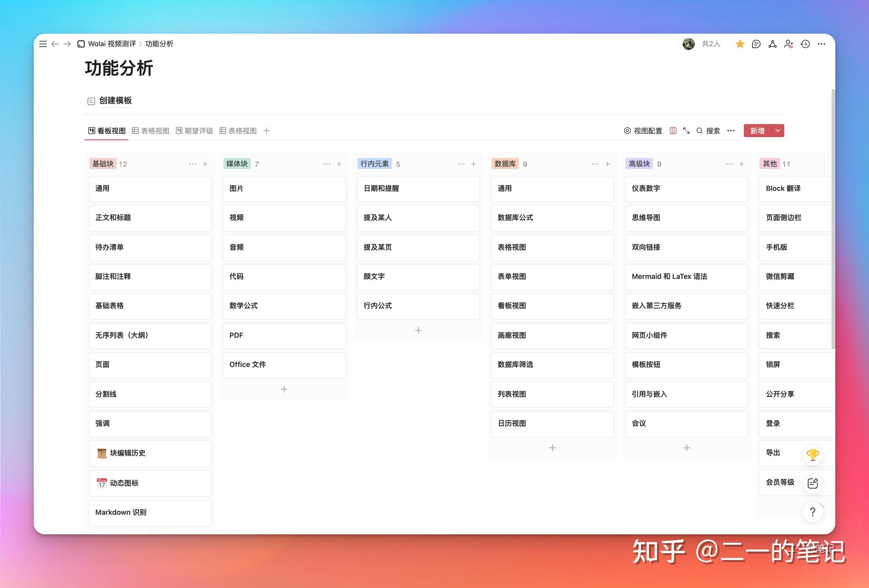Image resolution: width=869 pixels, height=588 pixels.
Task: Click the red column layout icon
Action: click(x=673, y=131)
